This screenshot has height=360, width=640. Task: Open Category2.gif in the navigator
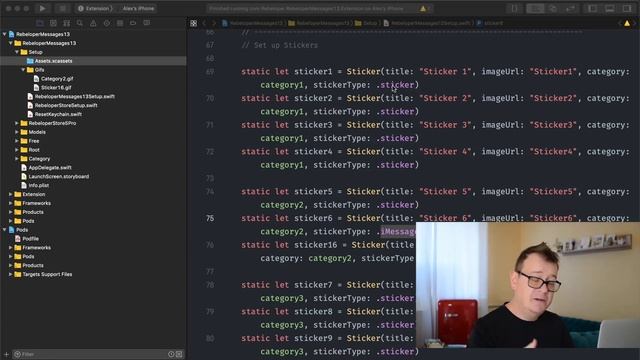[x=57, y=79]
